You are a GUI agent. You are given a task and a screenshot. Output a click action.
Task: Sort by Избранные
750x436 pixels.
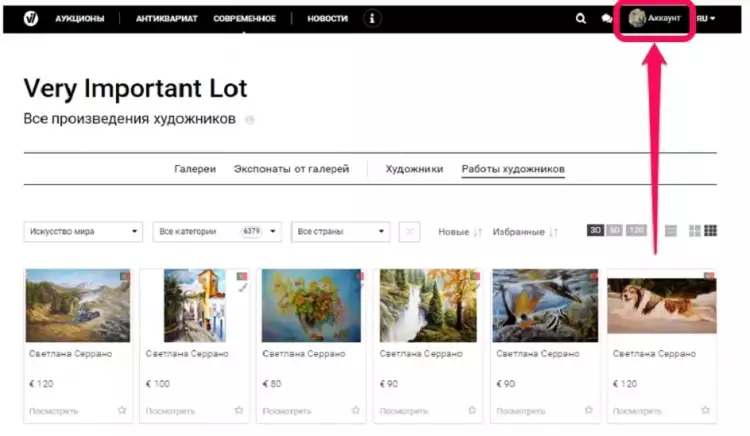(x=518, y=232)
